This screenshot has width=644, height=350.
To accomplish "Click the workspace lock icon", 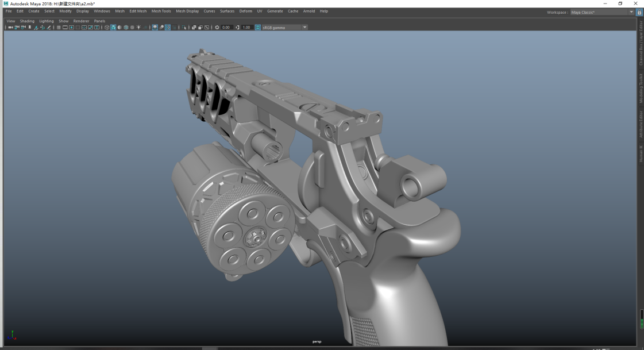I will point(639,12).
